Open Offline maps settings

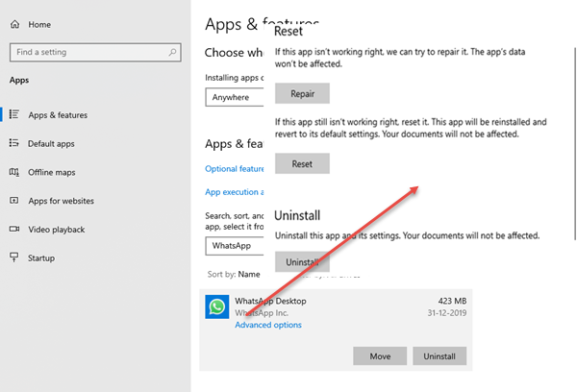pyautogui.click(x=52, y=173)
